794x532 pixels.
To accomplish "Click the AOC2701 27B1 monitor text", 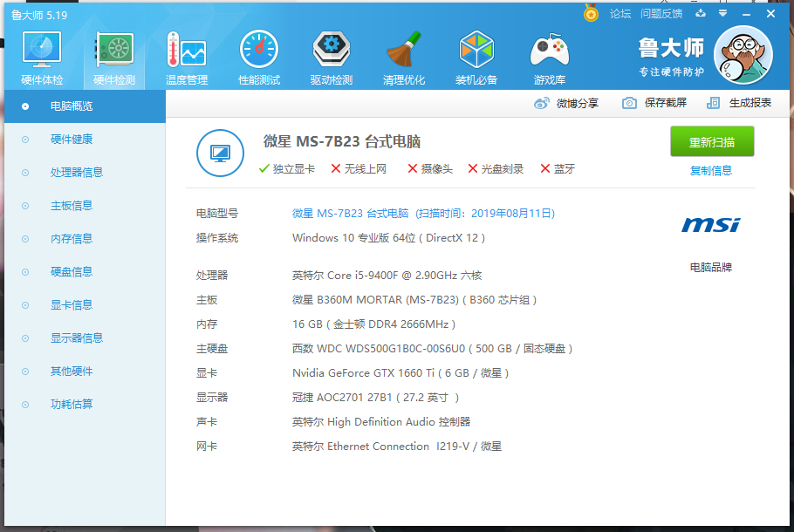I will (376, 398).
